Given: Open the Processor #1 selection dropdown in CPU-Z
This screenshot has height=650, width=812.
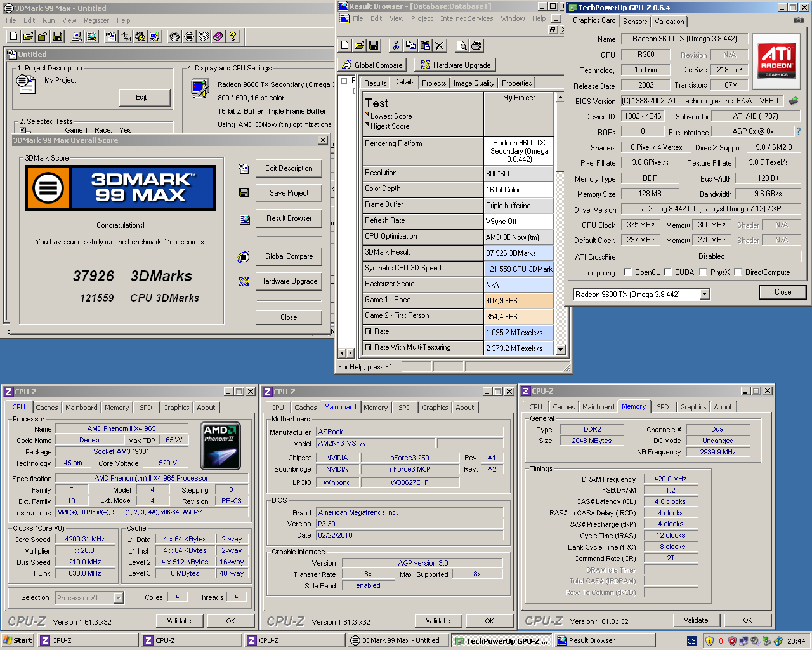Looking at the screenshot, I should (118, 598).
